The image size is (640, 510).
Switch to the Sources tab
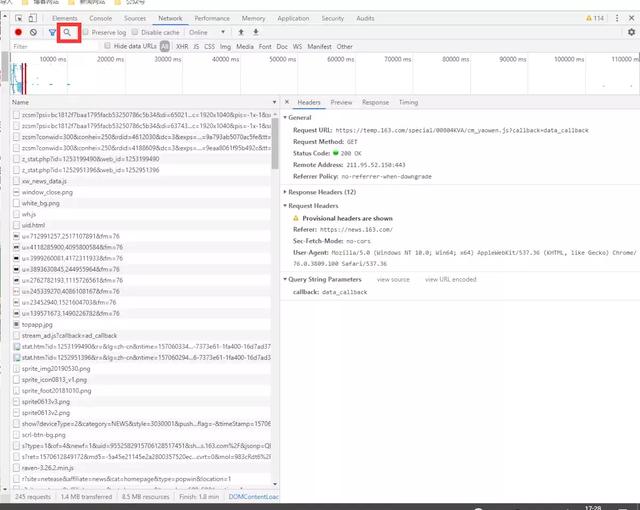click(x=135, y=18)
